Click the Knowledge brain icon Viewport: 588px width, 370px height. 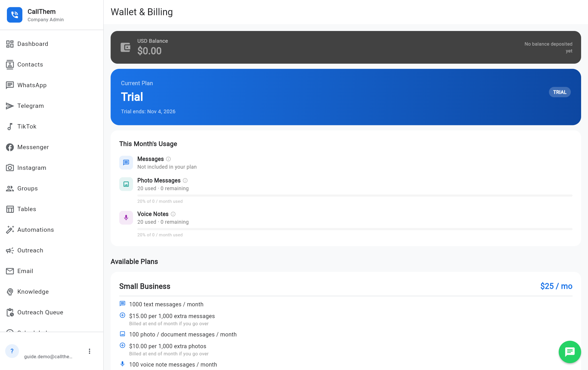click(10, 292)
